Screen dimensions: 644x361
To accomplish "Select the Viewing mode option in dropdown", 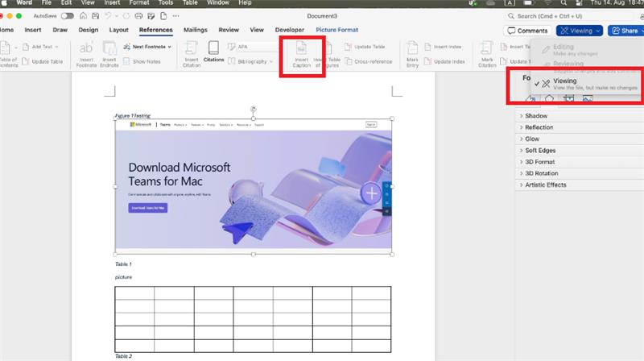I will pos(586,84).
